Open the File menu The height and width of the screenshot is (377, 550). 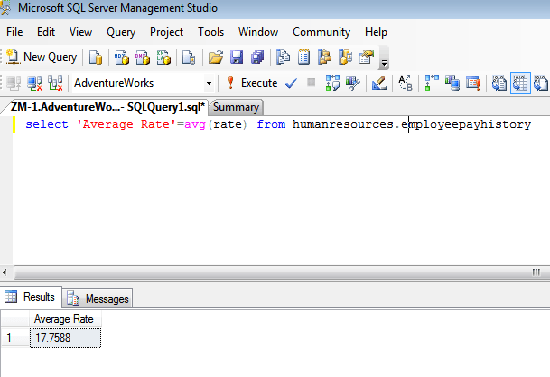14,32
